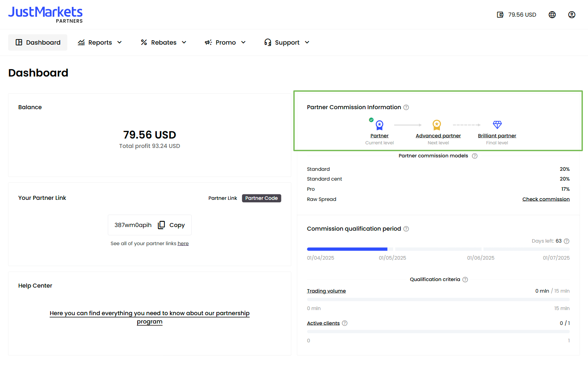
Task: Open the partnership program help link
Action: click(x=150, y=317)
